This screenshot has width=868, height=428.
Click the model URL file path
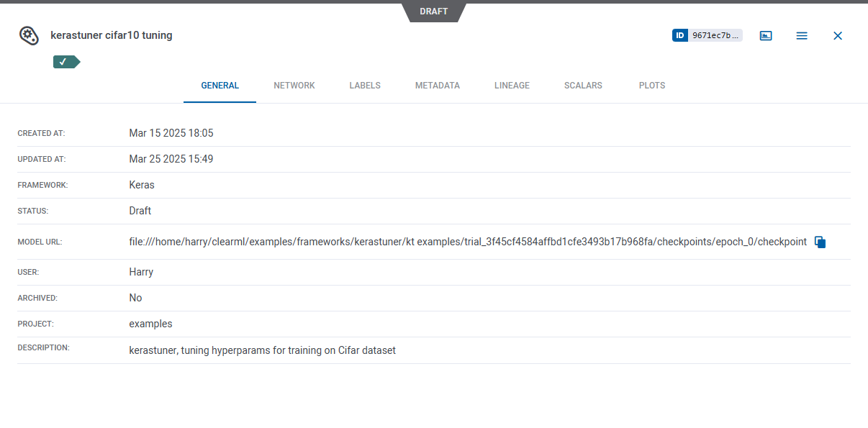coord(468,242)
